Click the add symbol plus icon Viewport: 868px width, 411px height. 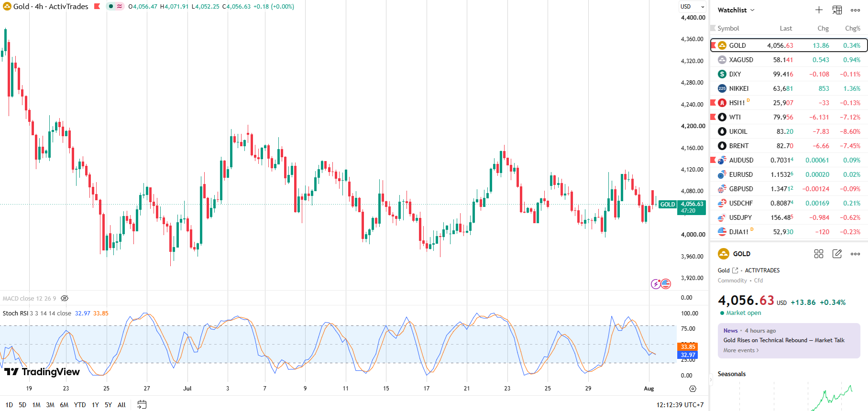click(819, 10)
